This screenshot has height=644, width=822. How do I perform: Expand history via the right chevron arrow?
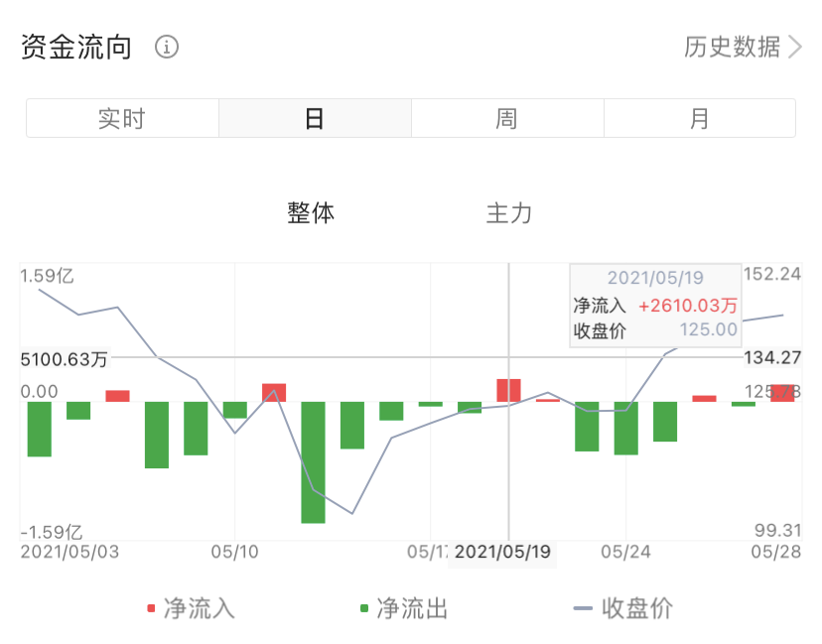(x=794, y=47)
